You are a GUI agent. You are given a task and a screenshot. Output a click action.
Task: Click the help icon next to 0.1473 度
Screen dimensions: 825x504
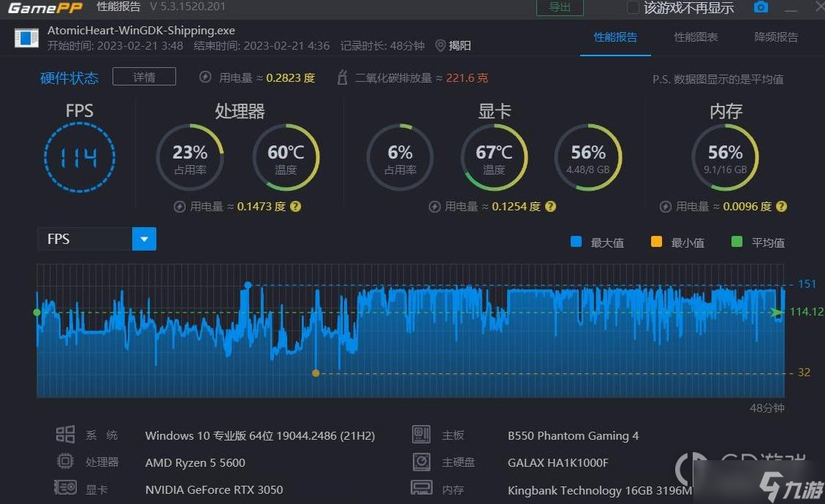pyautogui.click(x=296, y=206)
